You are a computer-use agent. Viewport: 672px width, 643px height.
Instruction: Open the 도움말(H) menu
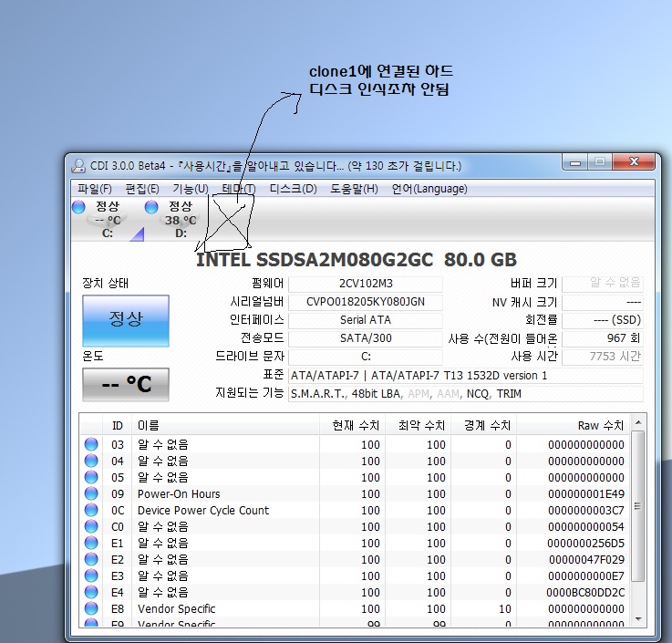pos(354,189)
